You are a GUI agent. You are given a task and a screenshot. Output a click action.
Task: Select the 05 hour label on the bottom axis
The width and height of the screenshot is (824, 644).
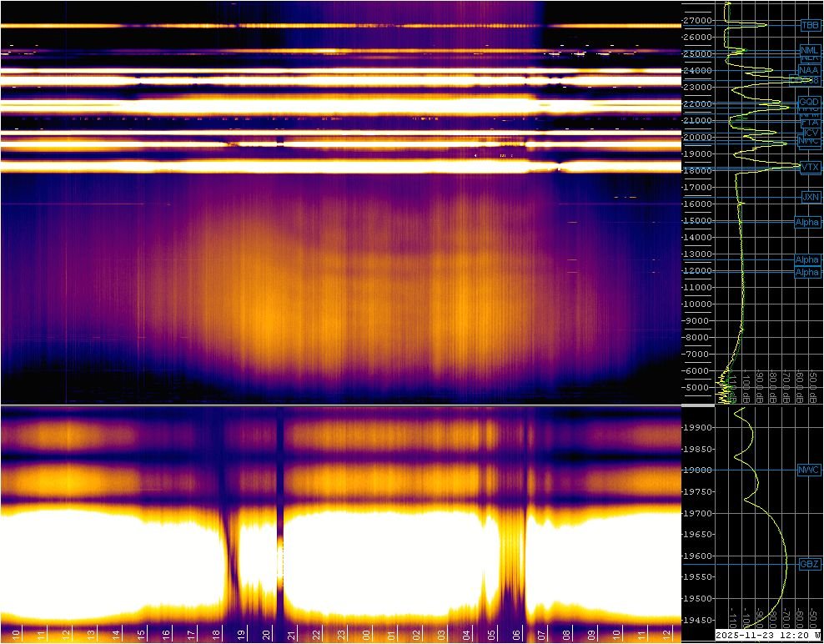(x=490, y=634)
